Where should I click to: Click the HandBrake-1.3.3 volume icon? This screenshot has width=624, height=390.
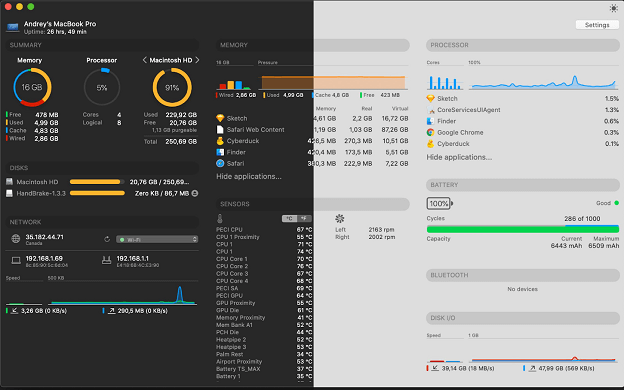pyautogui.click(x=10, y=193)
